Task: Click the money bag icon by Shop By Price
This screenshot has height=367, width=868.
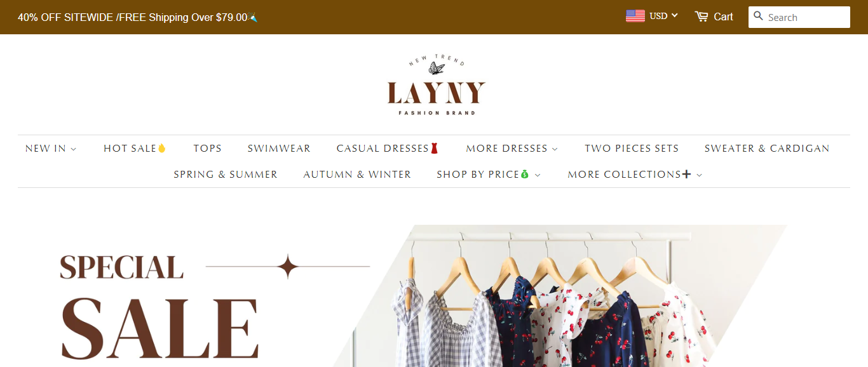Action: click(525, 175)
